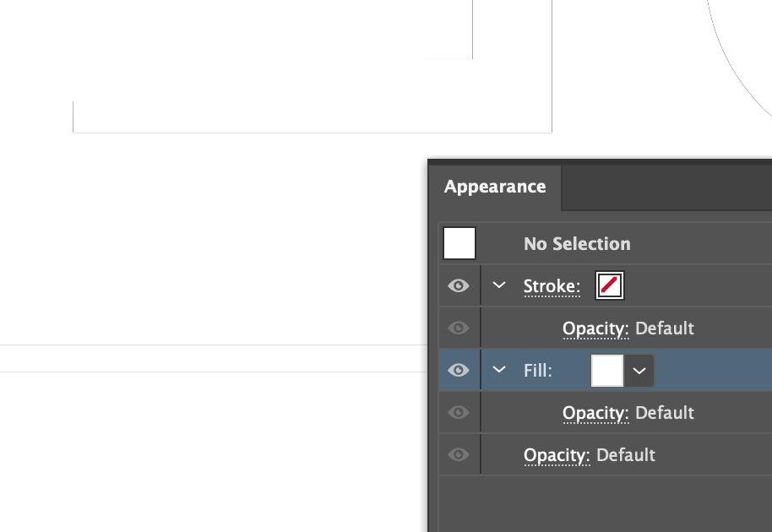
Task: Select the Stroke color swatch showing none
Action: [611, 285]
